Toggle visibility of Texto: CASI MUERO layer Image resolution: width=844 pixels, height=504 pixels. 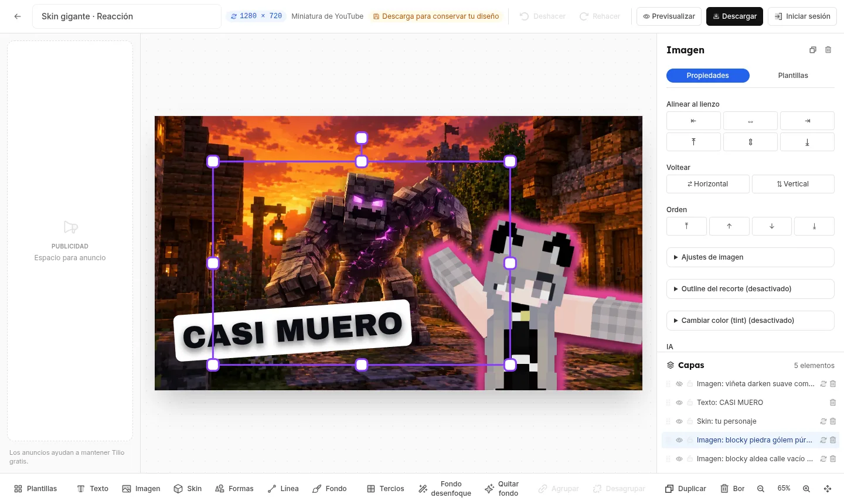click(679, 403)
